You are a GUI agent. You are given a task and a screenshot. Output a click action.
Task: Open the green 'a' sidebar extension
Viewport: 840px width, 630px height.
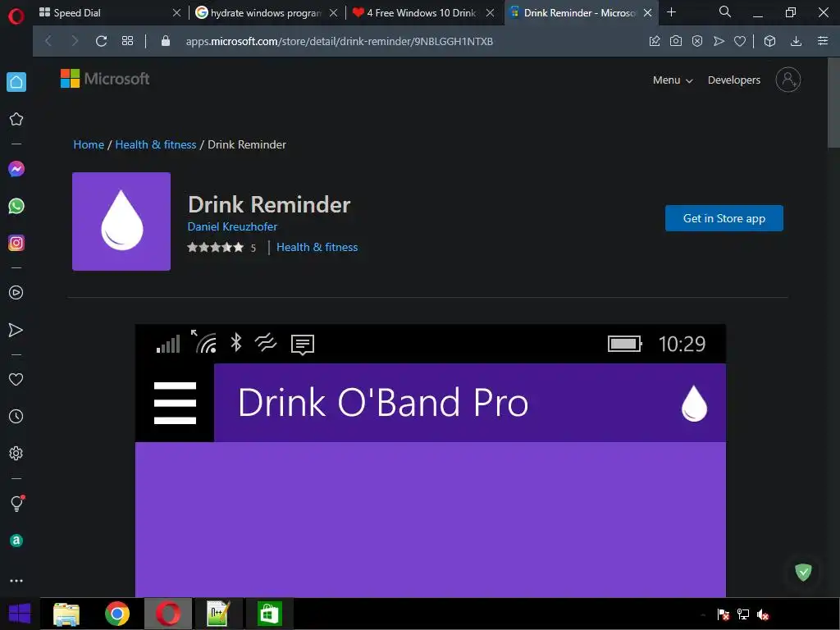tap(16, 541)
